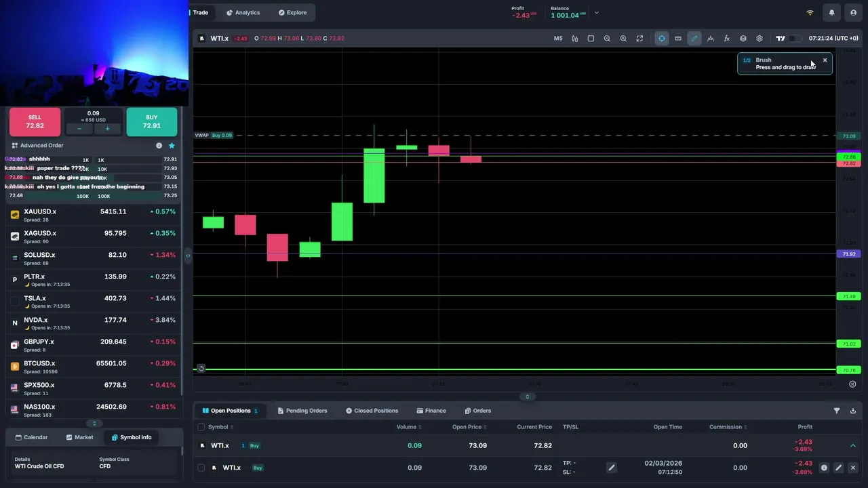Open the Closed Positions tab
Screen dimensions: 868x488
[x=372, y=411]
